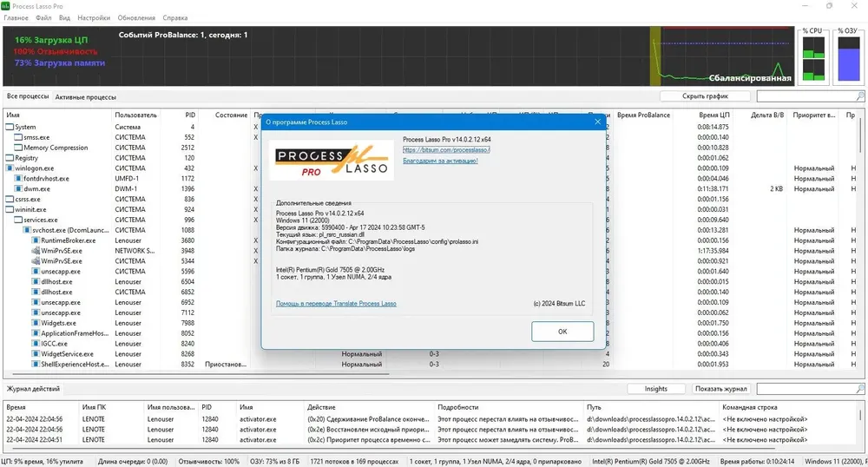Close the О программе Process Lasso dialog
The width and height of the screenshot is (868, 467).
597,122
